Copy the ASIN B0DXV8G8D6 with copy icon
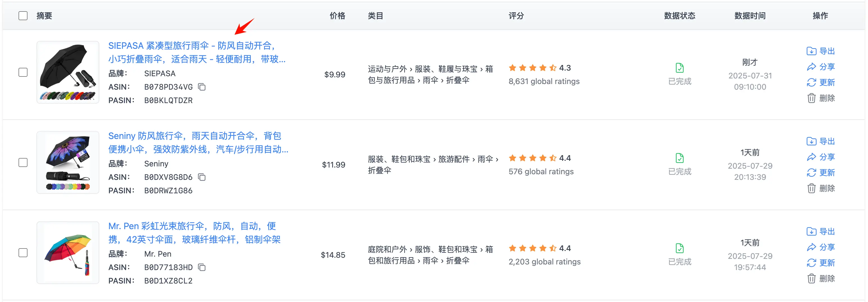The image size is (868, 302). tap(201, 177)
